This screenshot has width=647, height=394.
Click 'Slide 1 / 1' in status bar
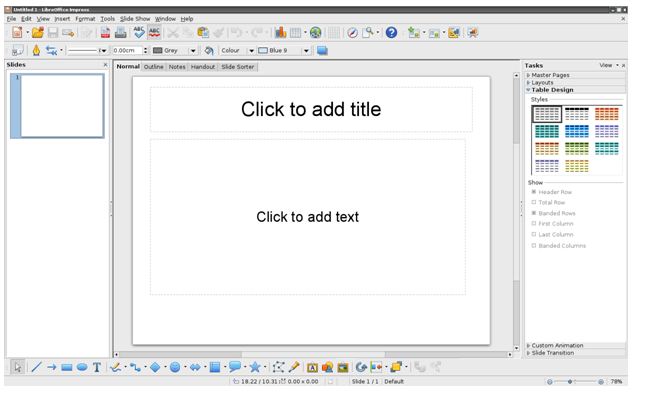click(x=365, y=382)
